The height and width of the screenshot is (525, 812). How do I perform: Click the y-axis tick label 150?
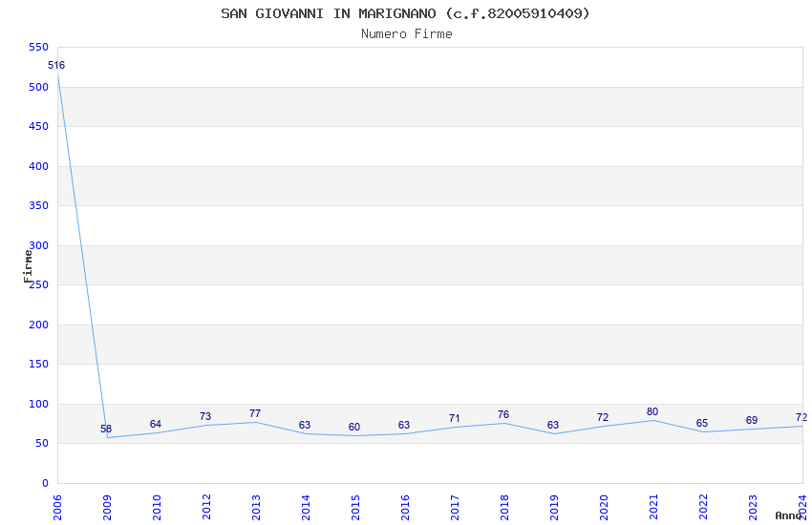[39, 364]
